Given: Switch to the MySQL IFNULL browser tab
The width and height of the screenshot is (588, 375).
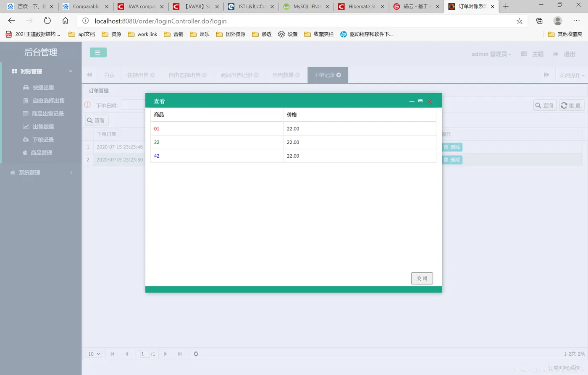Looking at the screenshot, I should coord(306,6).
